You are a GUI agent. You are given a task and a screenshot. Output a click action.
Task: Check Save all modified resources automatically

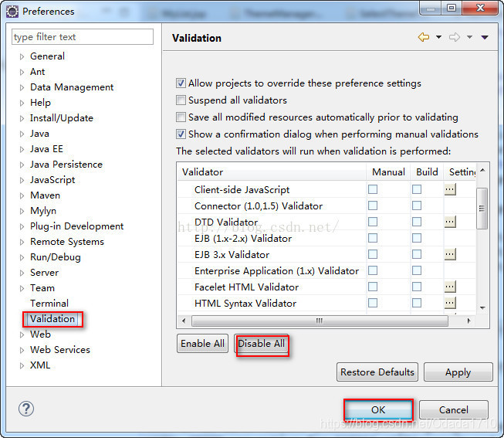coord(181,117)
